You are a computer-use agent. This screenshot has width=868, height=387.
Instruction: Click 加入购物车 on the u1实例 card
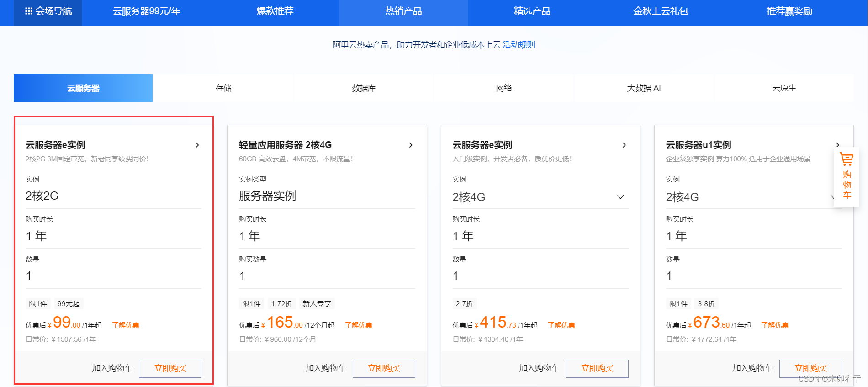point(752,368)
